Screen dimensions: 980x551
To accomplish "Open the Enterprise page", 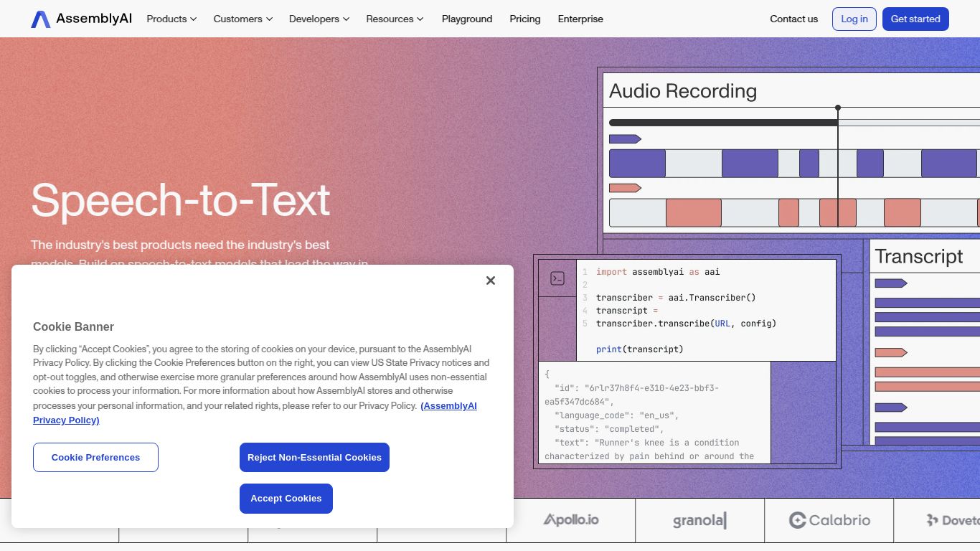I will point(580,19).
